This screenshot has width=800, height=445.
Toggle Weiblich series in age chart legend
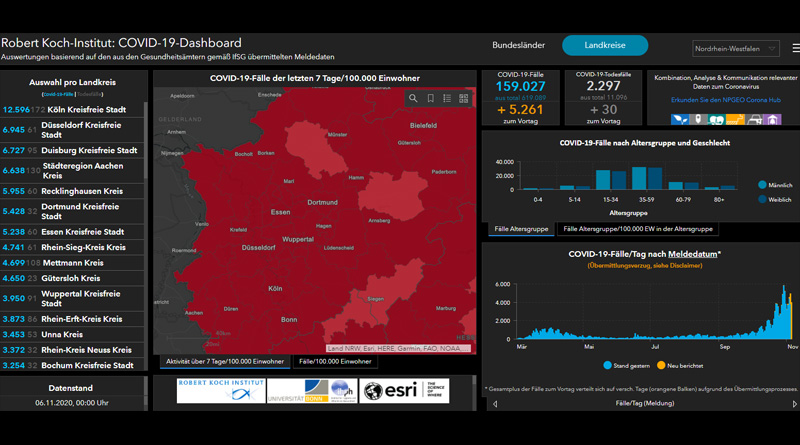pyautogui.click(x=775, y=200)
